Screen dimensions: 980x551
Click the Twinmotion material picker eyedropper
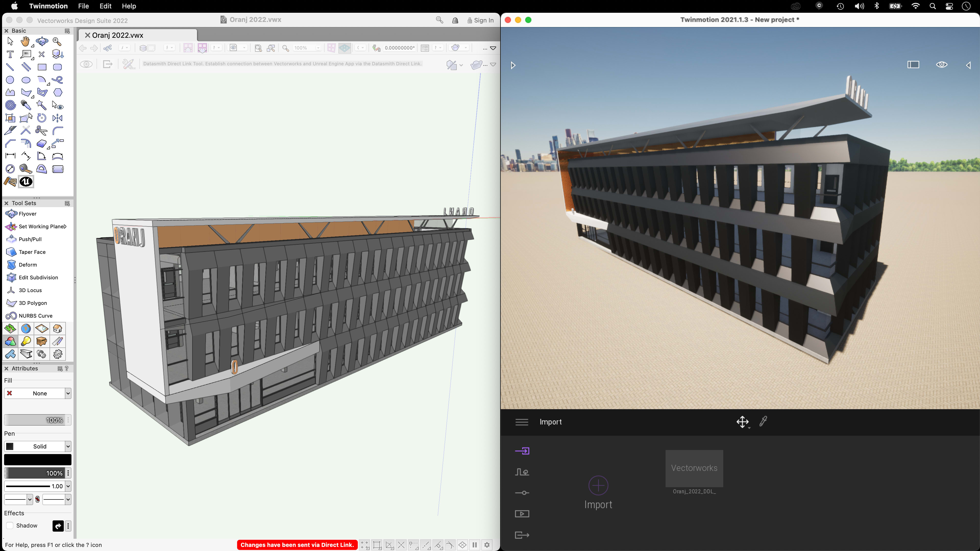click(x=763, y=421)
